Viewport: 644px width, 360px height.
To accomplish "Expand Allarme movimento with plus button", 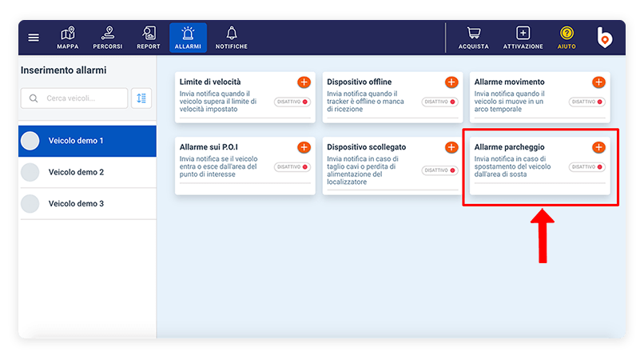I will click(x=598, y=82).
